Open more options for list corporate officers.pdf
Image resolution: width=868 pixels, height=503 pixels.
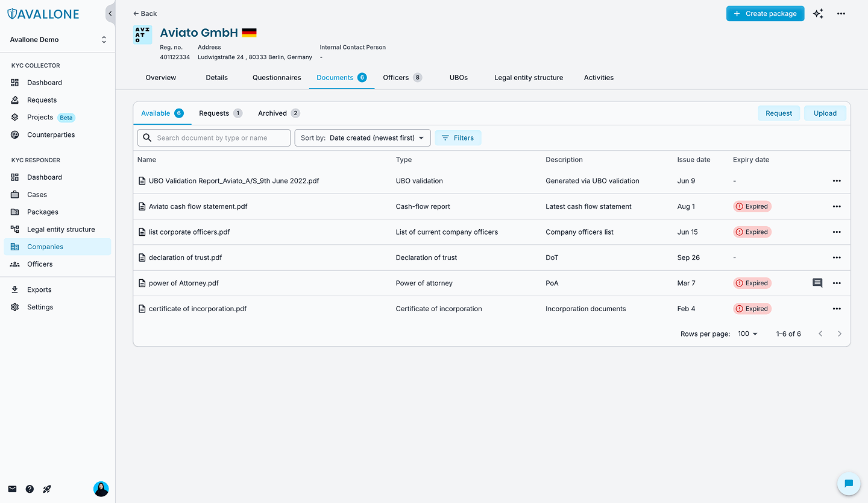837,232
